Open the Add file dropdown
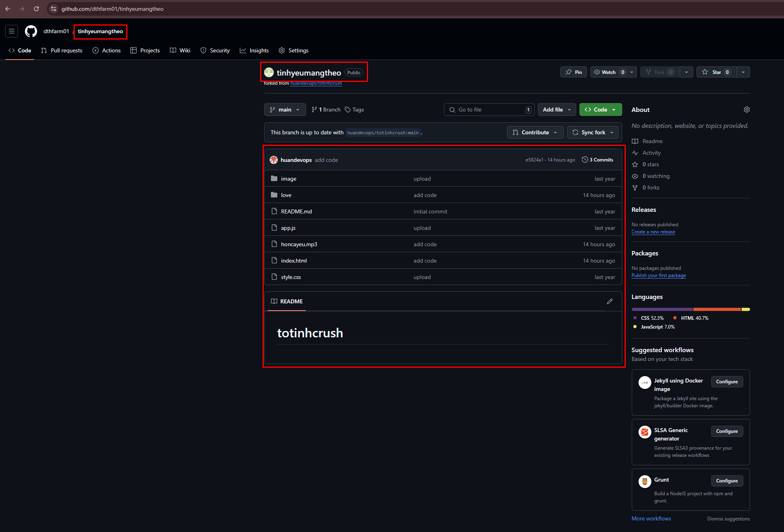784x532 pixels. [557, 110]
